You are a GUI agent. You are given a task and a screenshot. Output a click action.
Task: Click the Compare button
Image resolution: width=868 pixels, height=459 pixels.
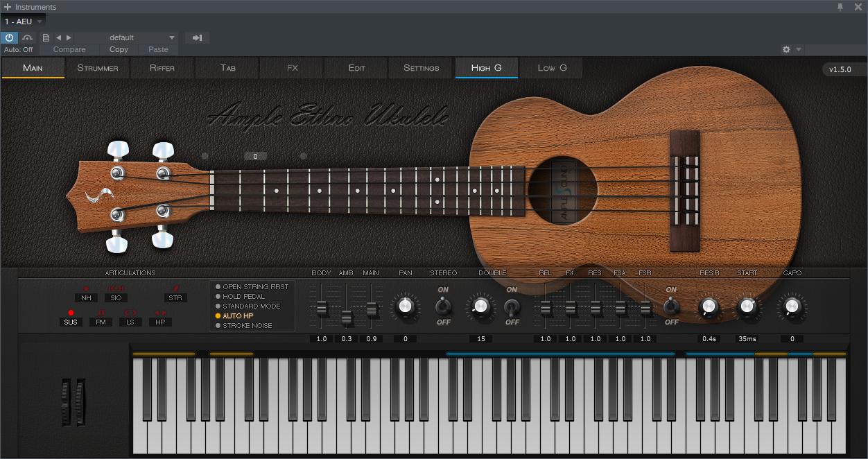69,49
